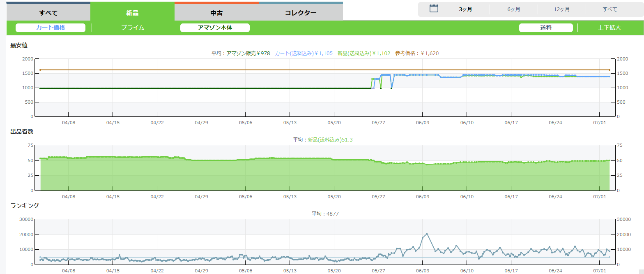Set the period to 12ヶ月
This screenshot has height=274, width=644.
coord(561,9)
